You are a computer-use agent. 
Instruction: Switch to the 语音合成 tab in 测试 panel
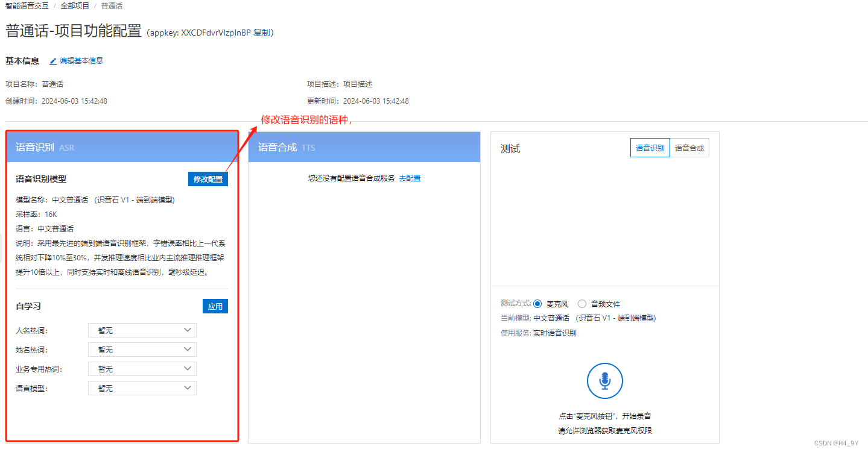pyautogui.click(x=689, y=147)
